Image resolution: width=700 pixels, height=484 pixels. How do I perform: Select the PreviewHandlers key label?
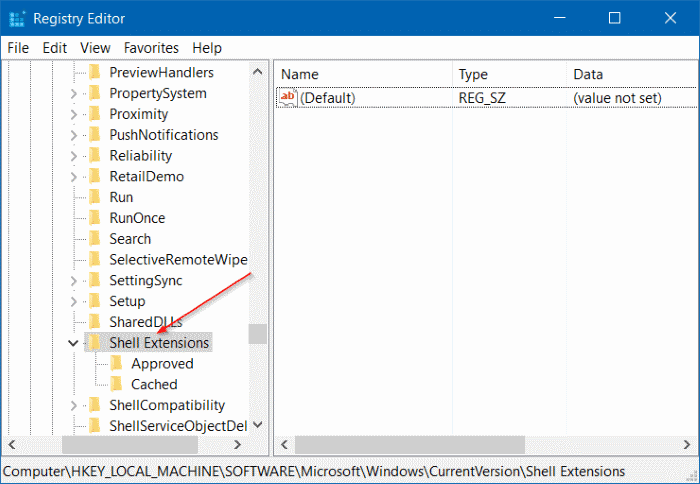(x=162, y=72)
